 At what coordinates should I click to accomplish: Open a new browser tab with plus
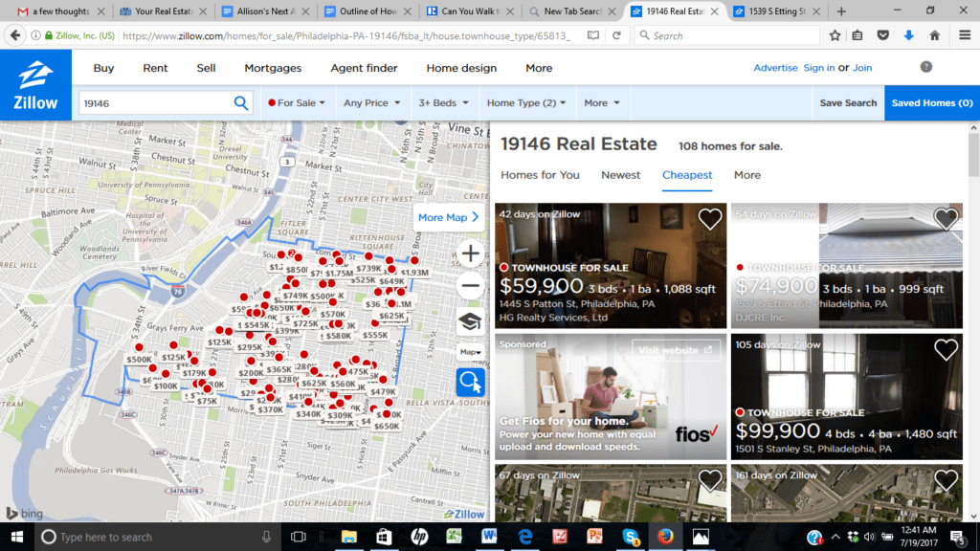pyautogui.click(x=841, y=11)
